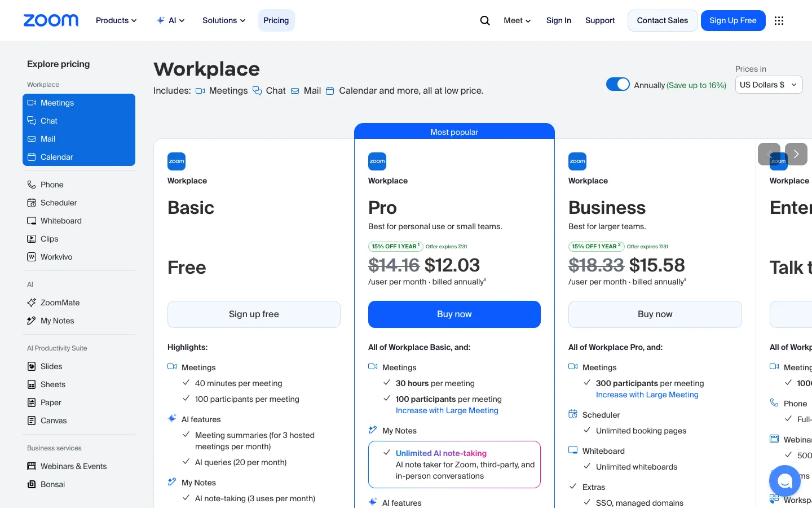Open Sheets in AI Productivity Suite
The image size is (812, 508).
[x=79, y=384]
